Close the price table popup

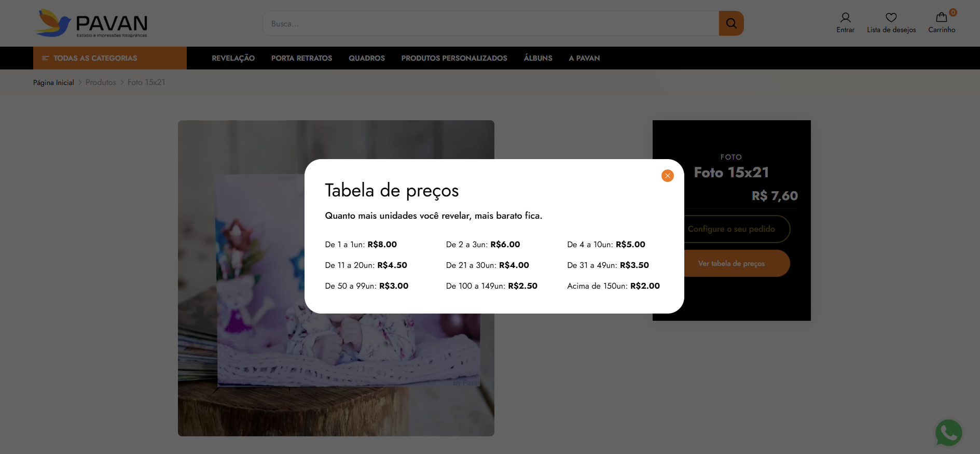(x=667, y=176)
